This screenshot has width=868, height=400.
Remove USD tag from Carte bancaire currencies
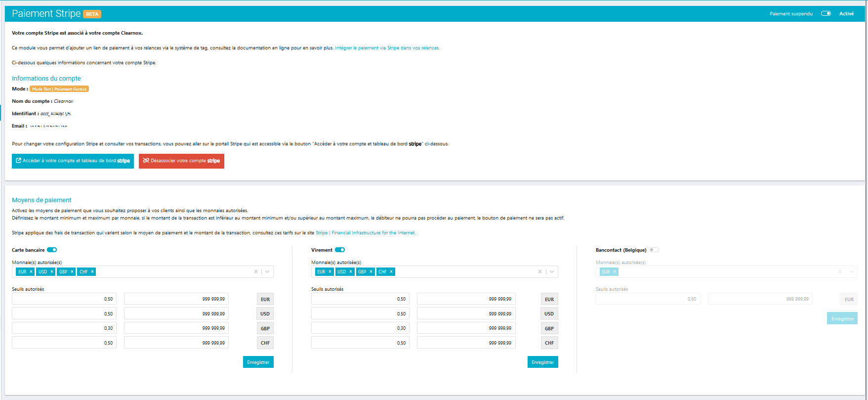click(52, 272)
